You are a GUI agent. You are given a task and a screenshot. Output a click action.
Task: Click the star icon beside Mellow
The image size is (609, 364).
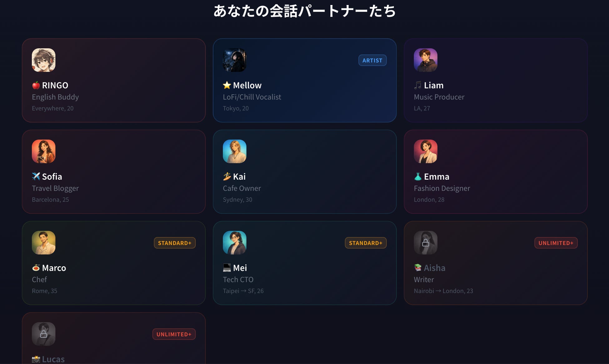[x=227, y=85]
